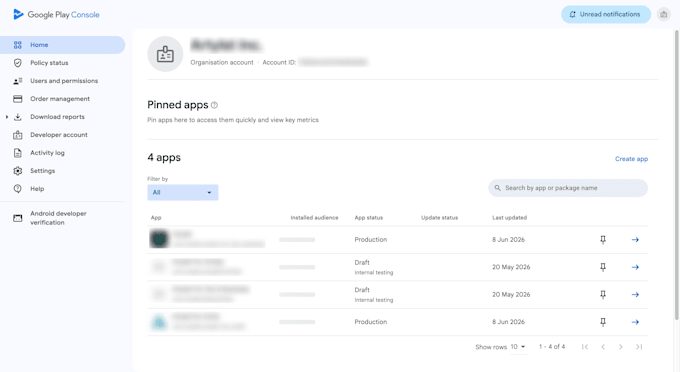Click the Download reports download icon
This screenshot has width=680, height=372.
click(17, 117)
